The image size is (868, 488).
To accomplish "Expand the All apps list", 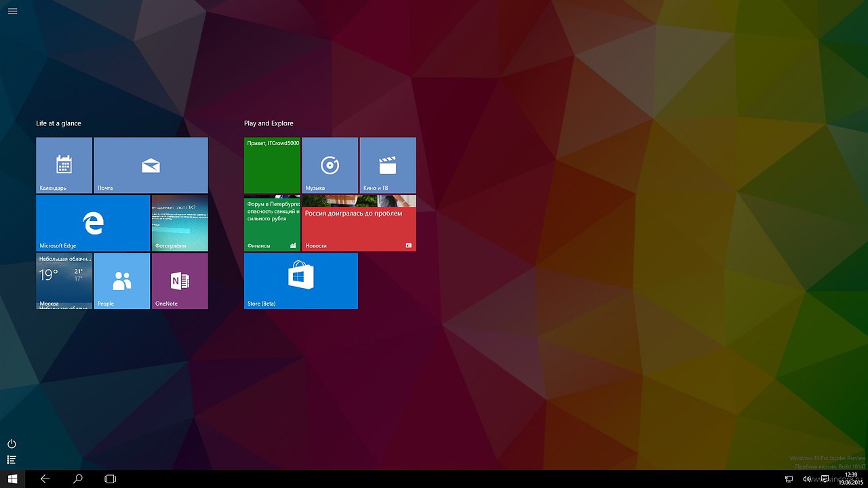I will (x=12, y=460).
